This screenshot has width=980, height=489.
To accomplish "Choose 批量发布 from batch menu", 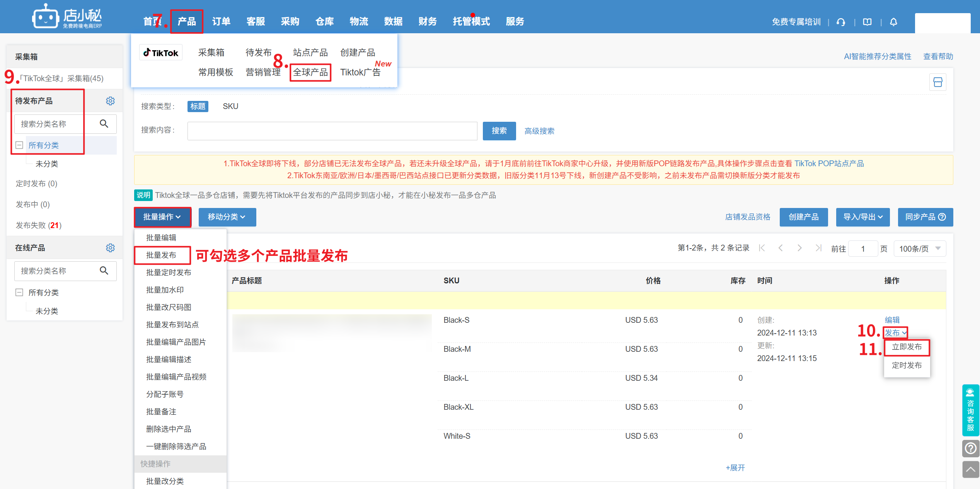I will (x=161, y=255).
